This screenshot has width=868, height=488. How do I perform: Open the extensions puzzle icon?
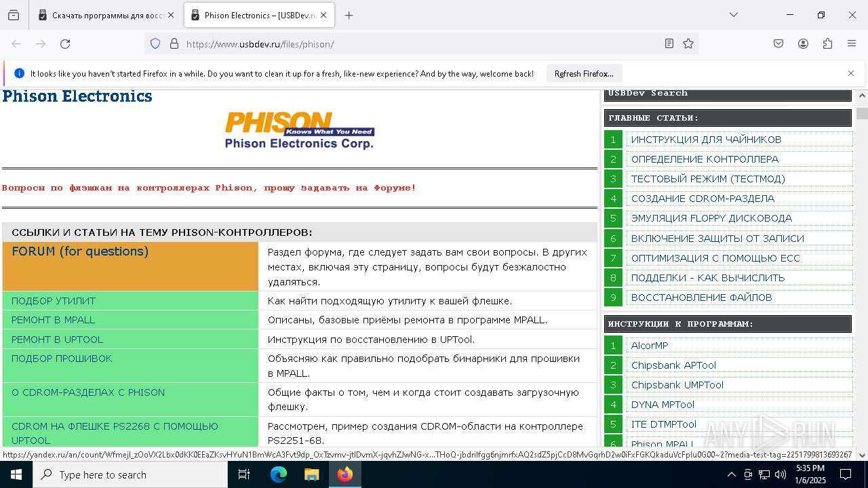coord(827,44)
